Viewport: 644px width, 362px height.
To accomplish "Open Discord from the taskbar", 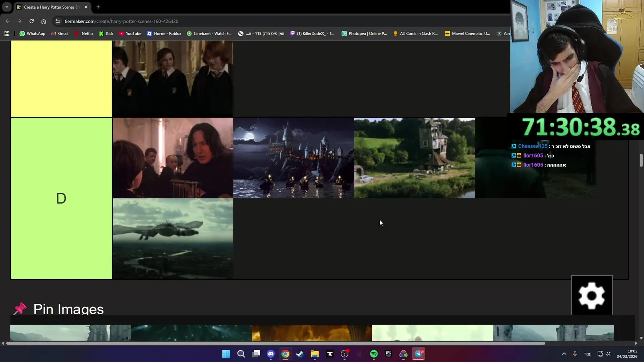I will coord(271,354).
